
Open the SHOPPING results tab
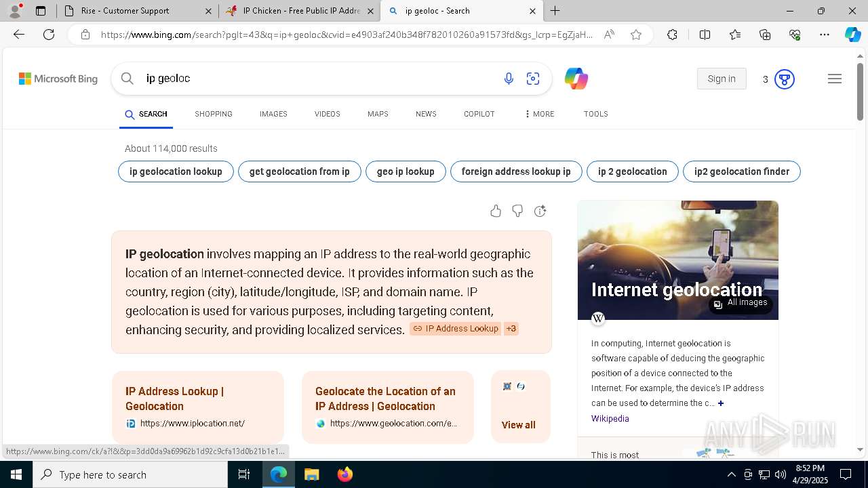pyautogui.click(x=214, y=114)
